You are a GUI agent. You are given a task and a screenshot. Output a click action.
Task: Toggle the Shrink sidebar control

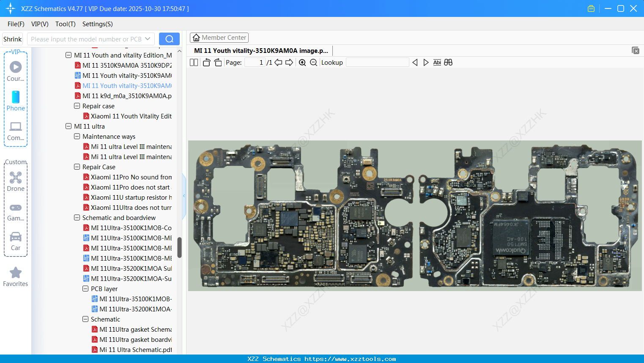click(x=12, y=38)
